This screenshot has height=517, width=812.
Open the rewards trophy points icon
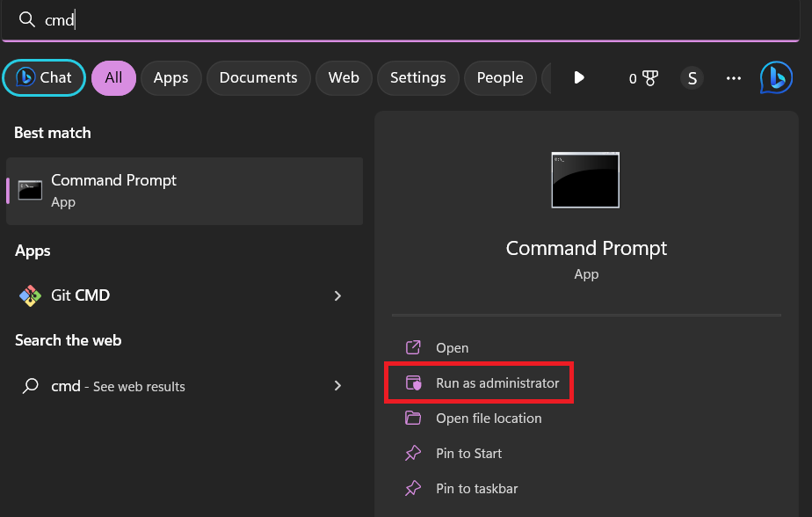[x=643, y=78]
